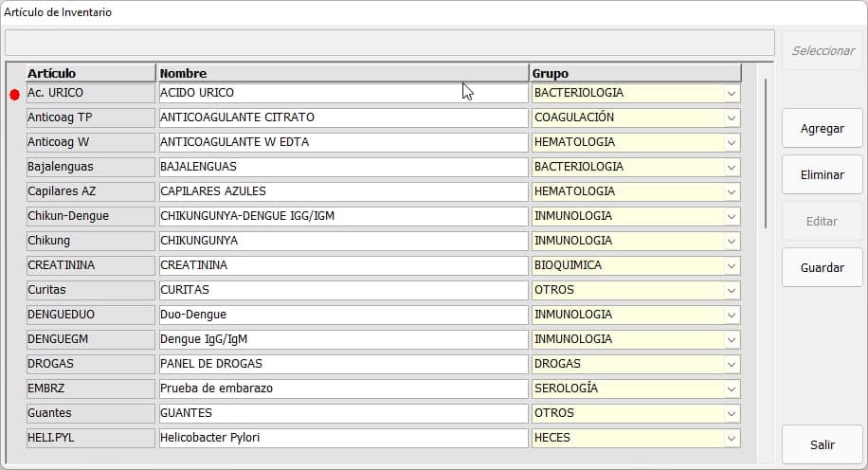This screenshot has height=470, width=868.
Task: Click the CREATININA article code cell
Action: point(91,265)
